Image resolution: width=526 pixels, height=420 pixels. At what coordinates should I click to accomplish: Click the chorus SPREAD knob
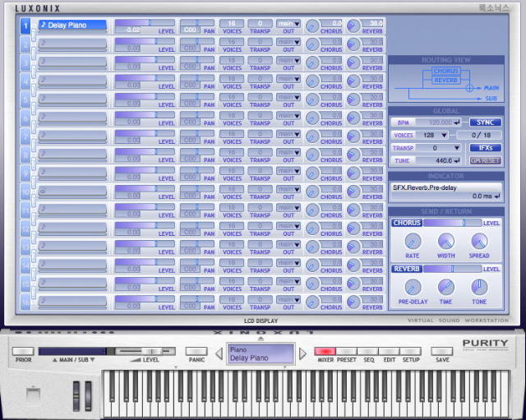[479, 241]
